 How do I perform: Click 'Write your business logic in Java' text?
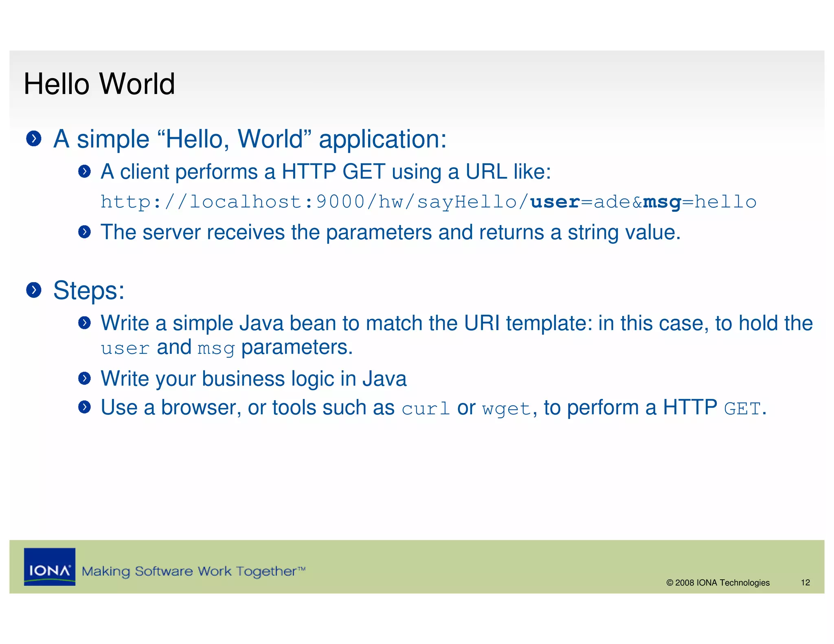253,379
